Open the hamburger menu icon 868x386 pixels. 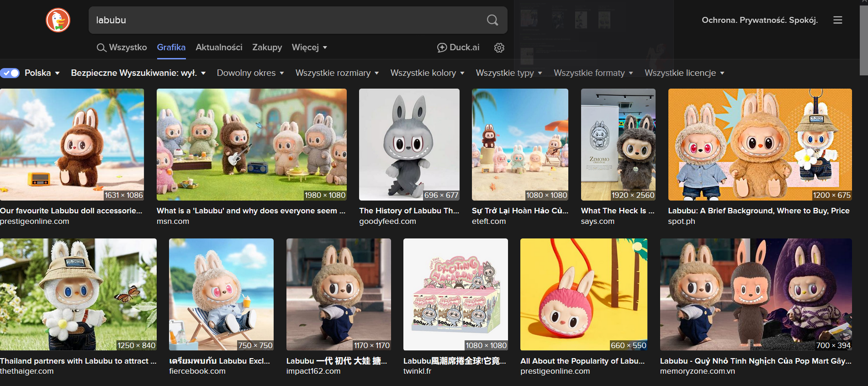pyautogui.click(x=838, y=20)
